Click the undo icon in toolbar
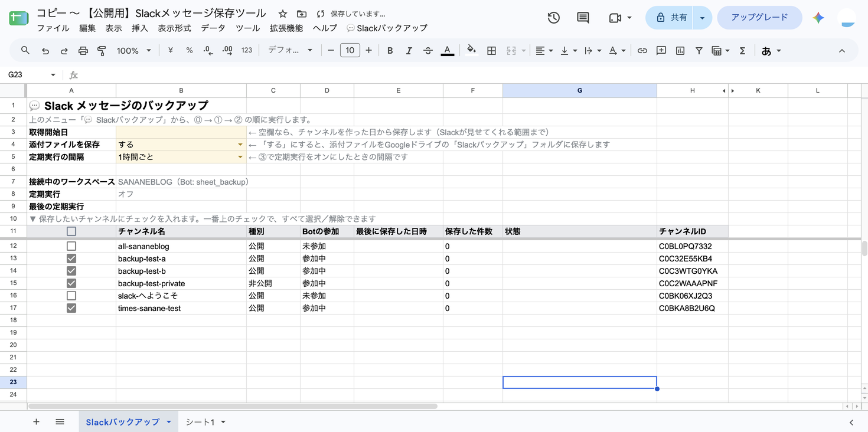 pyautogui.click(x=45, y=51)
